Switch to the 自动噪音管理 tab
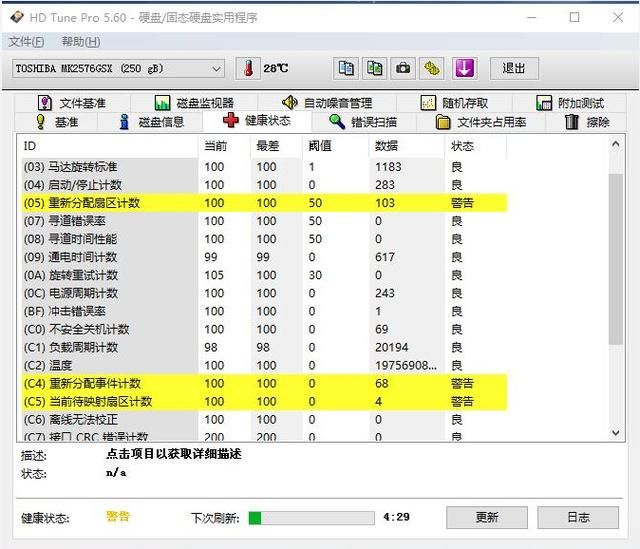Viewport: 640px width, 549px height. point(327,103)
